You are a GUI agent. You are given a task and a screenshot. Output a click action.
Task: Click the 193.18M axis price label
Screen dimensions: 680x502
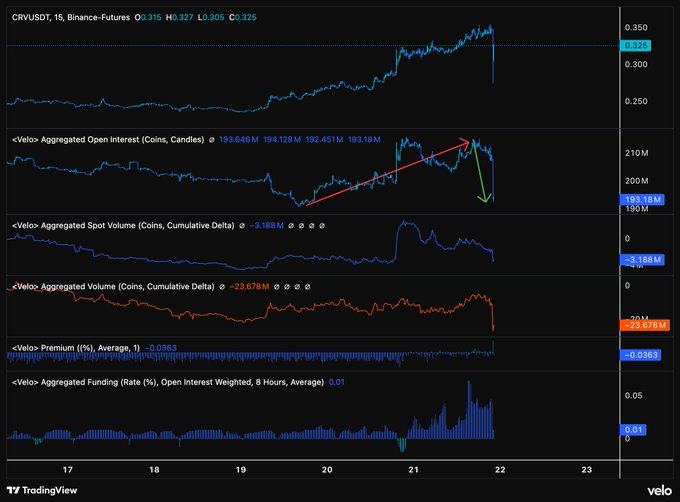pos(642,199)
